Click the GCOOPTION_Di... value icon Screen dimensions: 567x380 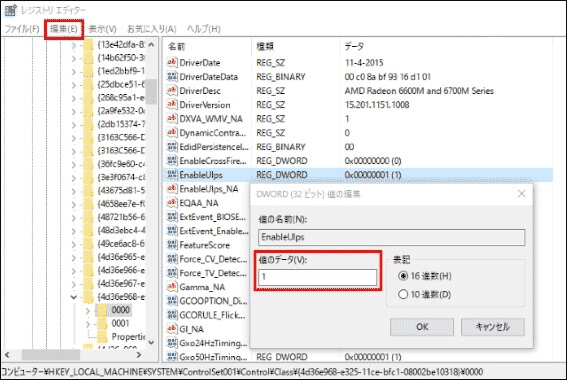pos(172,301)
